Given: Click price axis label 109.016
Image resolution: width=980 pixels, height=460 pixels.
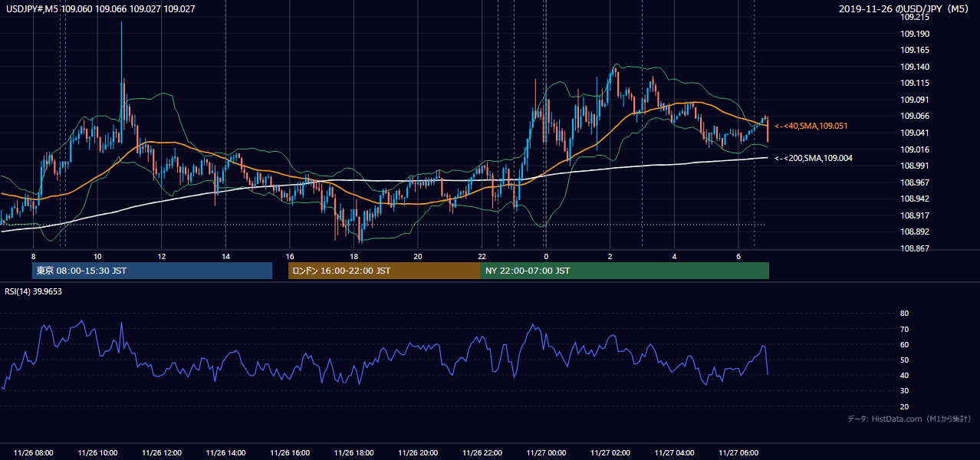Looking at the screenshot, I should pyautogui.click(x=914, y=149).
